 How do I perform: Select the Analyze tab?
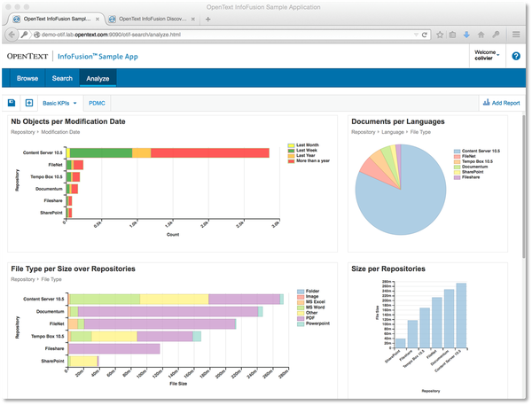click(x=98, y=78)
